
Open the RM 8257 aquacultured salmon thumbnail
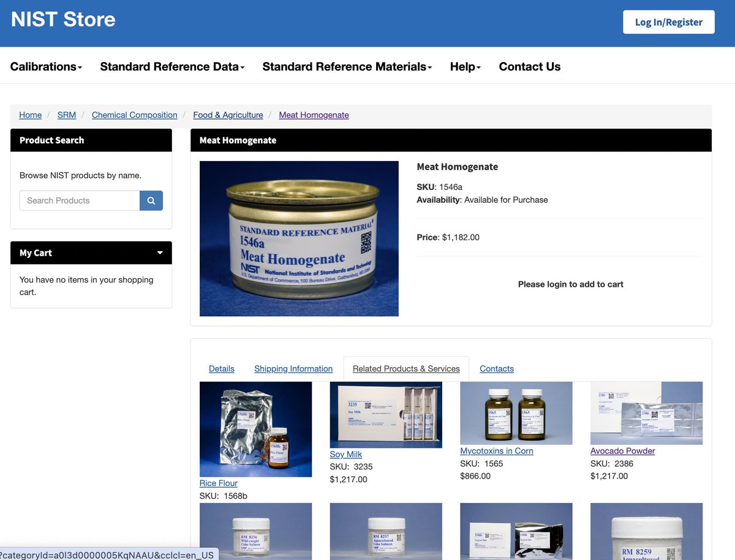(386, 531)
